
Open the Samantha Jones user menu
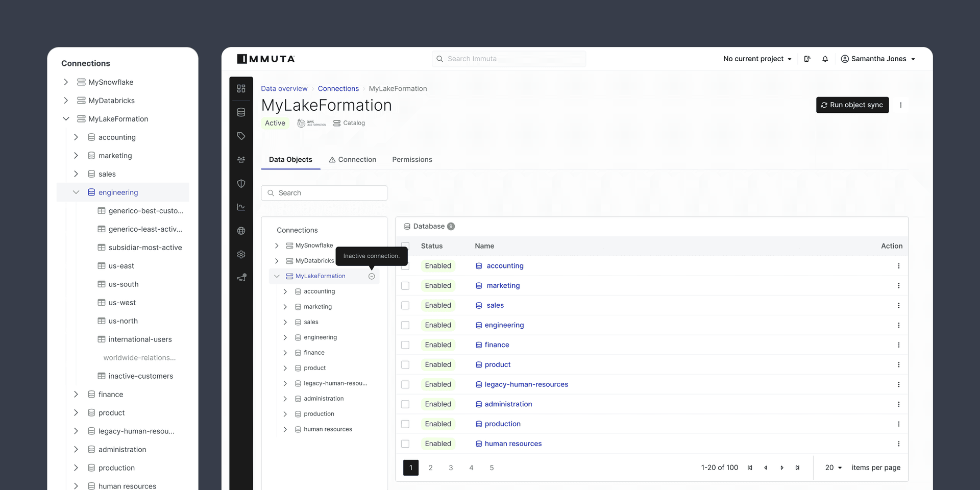[878, 59]
